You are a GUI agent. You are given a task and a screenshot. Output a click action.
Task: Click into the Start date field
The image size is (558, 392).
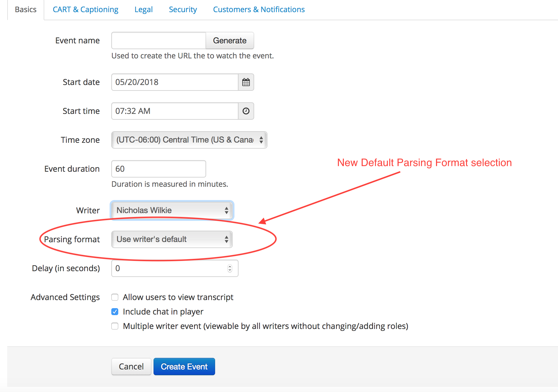[175, 82]
